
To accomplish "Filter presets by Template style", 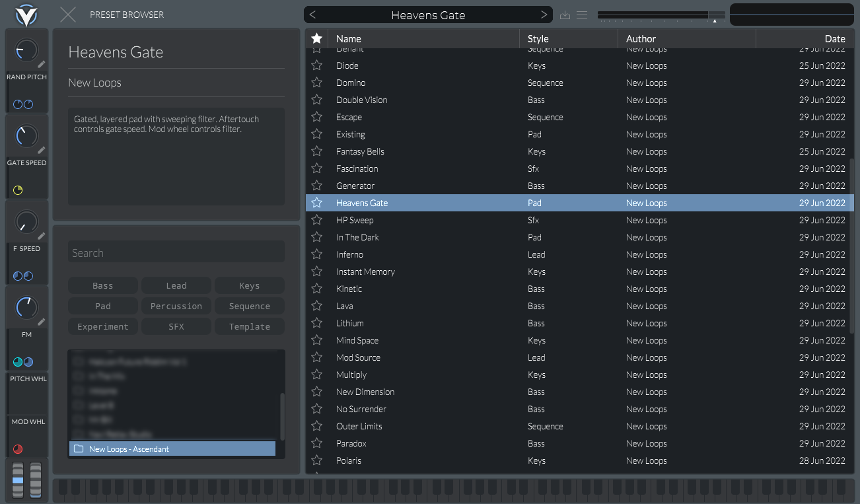I will 250,327.
